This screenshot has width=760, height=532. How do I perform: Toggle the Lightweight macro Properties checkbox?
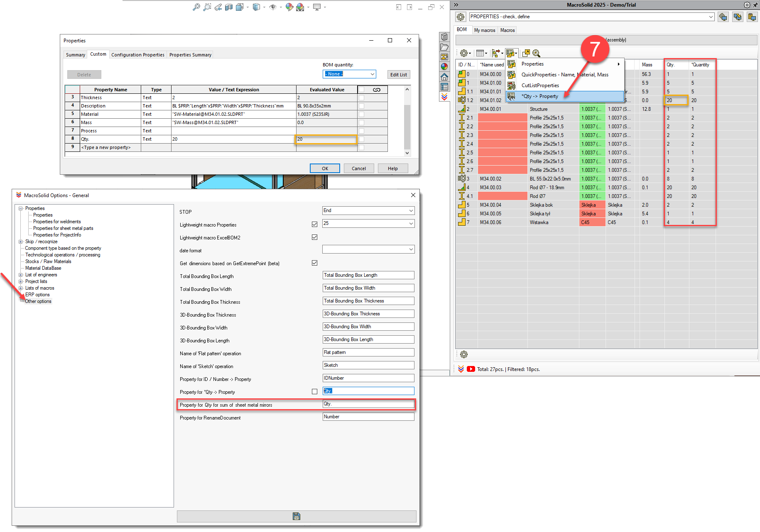pos(314,225)
